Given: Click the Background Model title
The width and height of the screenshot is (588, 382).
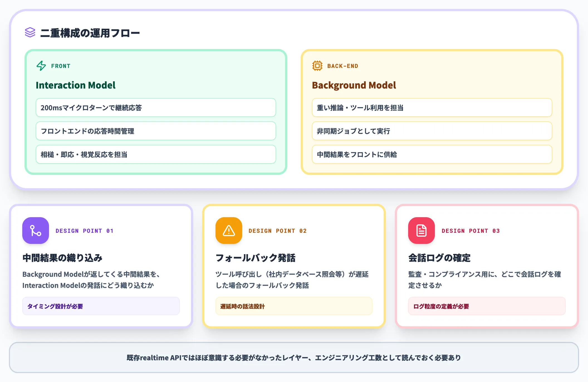Looking at the screenshot, I should pos(354,85).
